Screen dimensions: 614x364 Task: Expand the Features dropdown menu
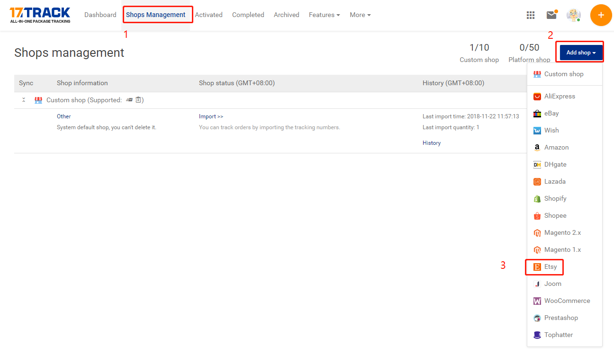point(324,15)
